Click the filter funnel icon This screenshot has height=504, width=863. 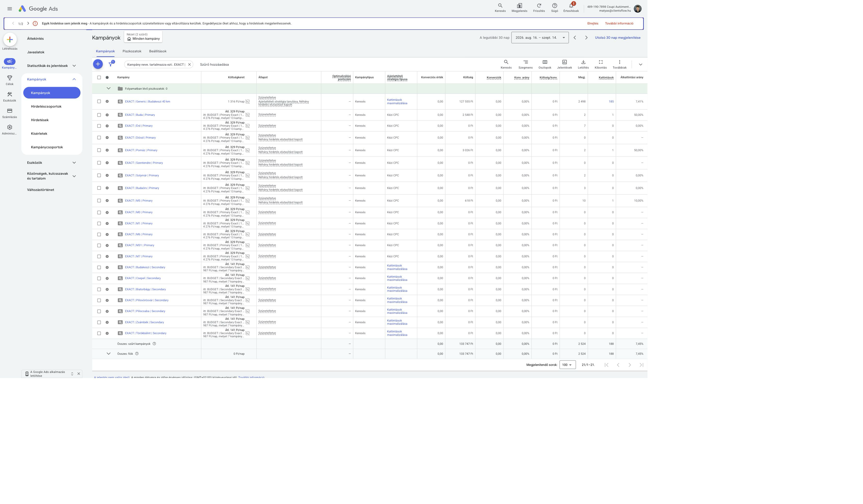tap(111, 64)
